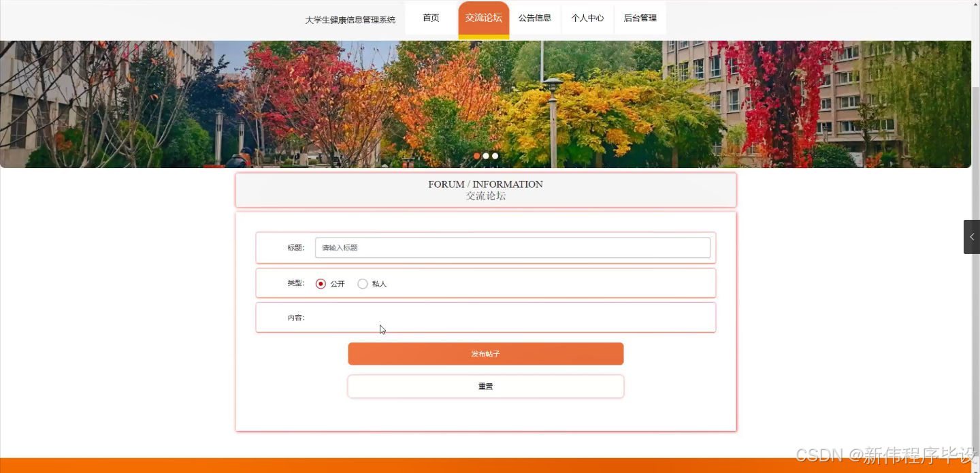This screenshot has width=980, height=473.
Task: Click the 请输入标题 input field
Action: 512,247
